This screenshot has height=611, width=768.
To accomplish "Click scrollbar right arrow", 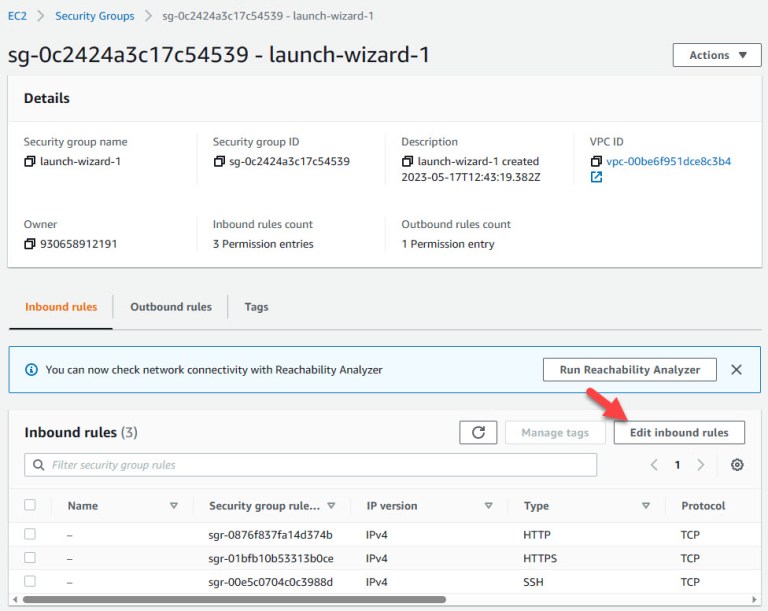I will coord(754,599).
